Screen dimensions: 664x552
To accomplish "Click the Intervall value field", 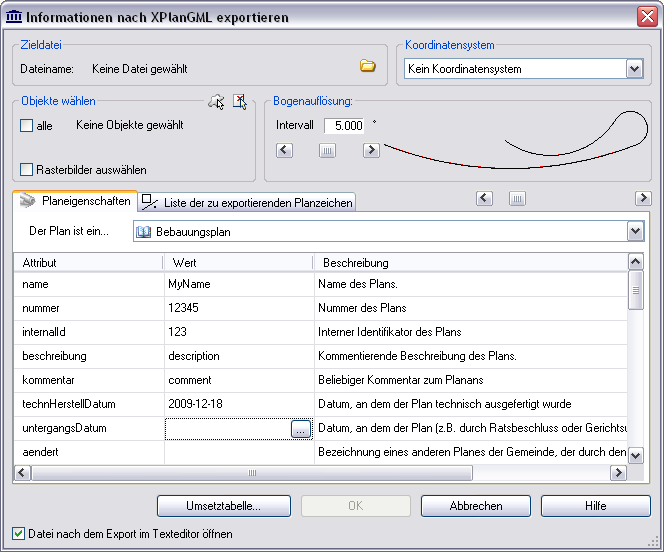I will point(344,126).
